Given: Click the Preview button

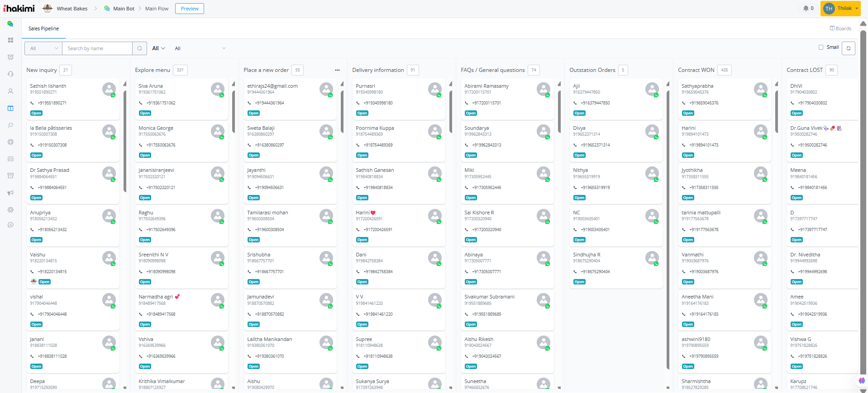Looking at the screenshot, I should point(190,9).
